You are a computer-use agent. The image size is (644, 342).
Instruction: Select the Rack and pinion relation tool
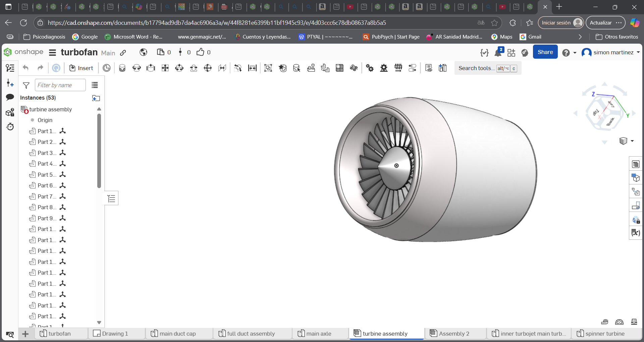pyautogui.click(x=384, y=68)
